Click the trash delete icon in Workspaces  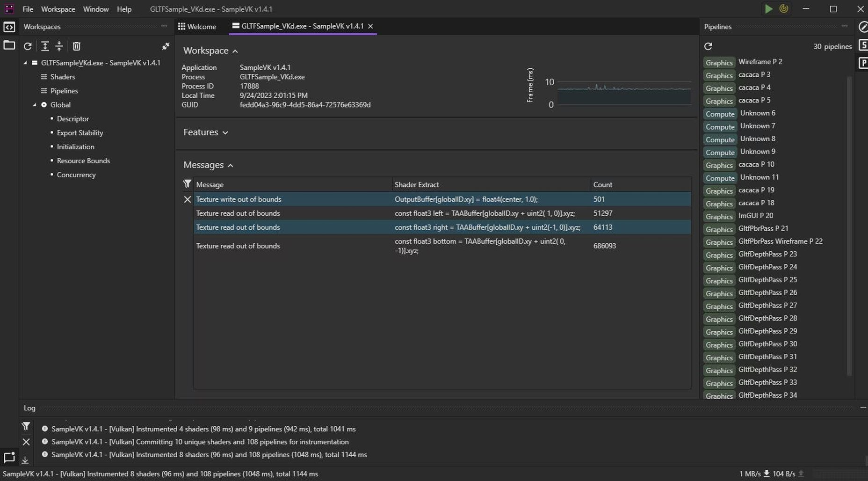(76, 46)
